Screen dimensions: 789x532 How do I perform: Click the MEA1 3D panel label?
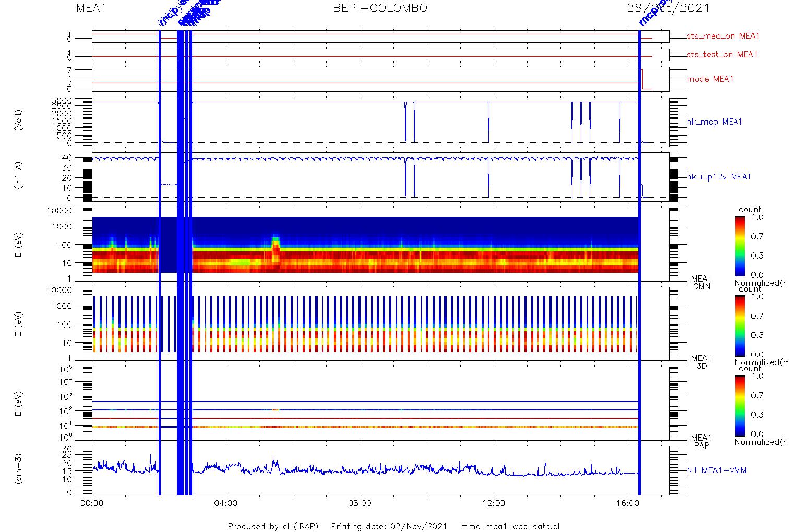point(701,362)
